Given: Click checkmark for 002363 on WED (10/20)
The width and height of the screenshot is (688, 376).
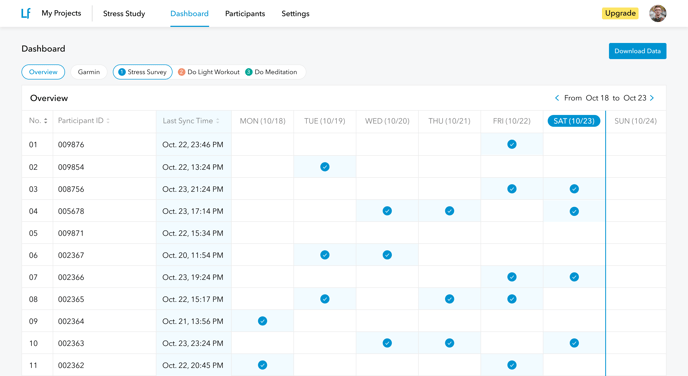Looking at the screenshot, I should click(x=387, y=343).
